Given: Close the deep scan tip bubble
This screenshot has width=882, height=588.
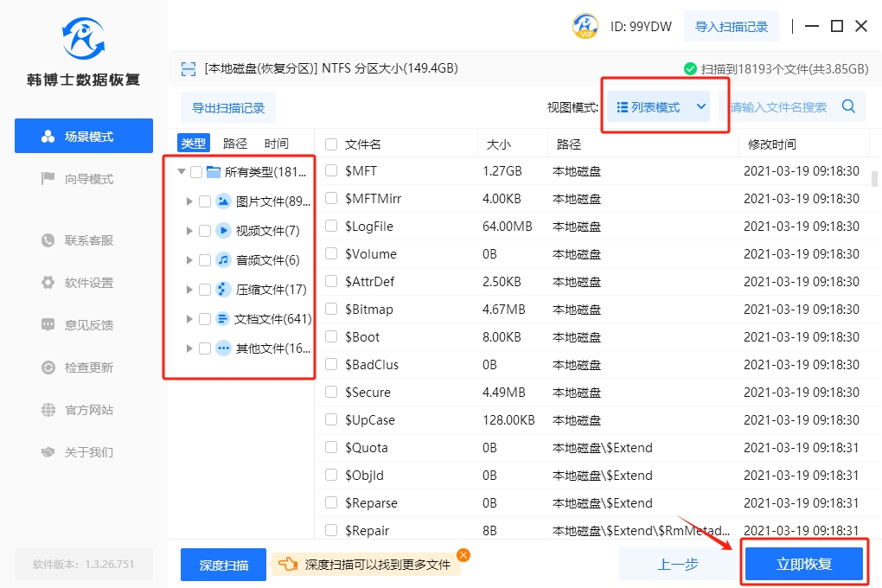Looking at the screenshot, I should point(463,555).
